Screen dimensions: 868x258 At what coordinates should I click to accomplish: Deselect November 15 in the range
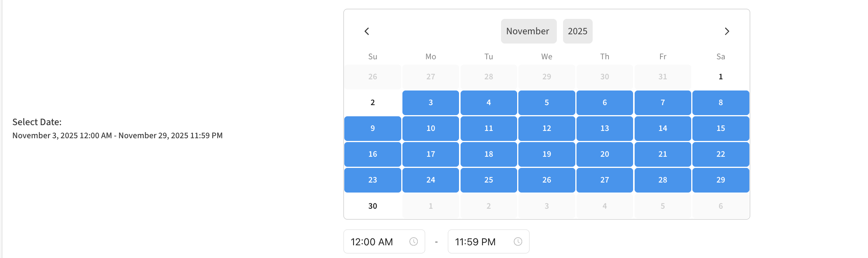[x=721, y=128]
